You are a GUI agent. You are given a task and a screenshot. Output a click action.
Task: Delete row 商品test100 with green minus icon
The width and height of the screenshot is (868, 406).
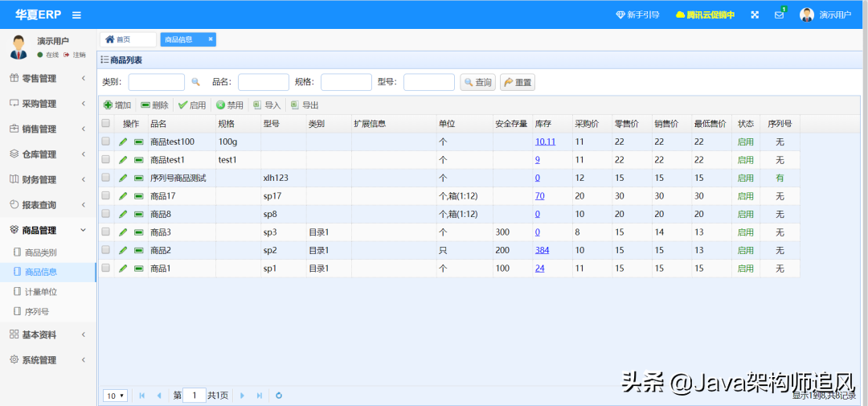[x=139, y=141]
